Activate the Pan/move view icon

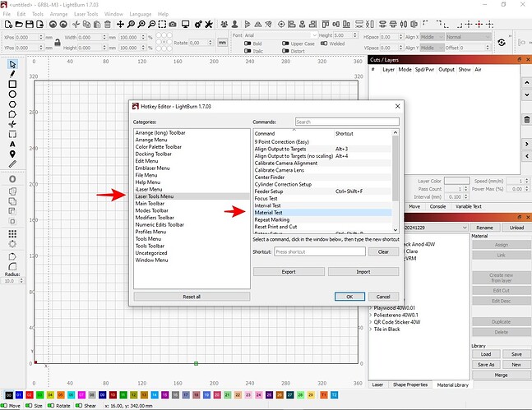point(120,24)
